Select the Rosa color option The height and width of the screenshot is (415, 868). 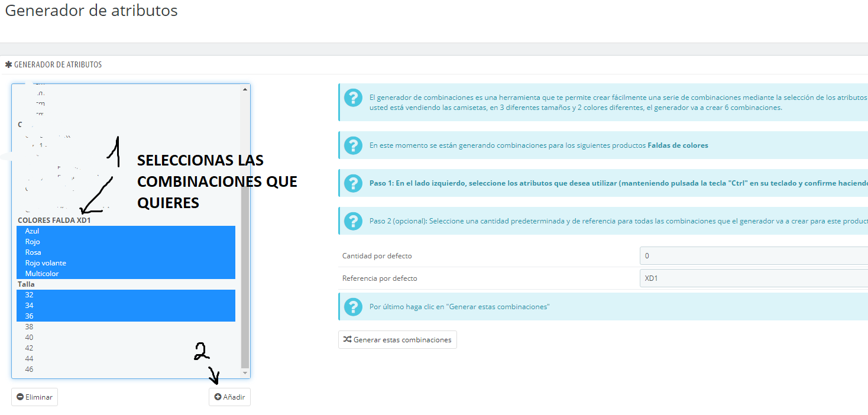126,252
